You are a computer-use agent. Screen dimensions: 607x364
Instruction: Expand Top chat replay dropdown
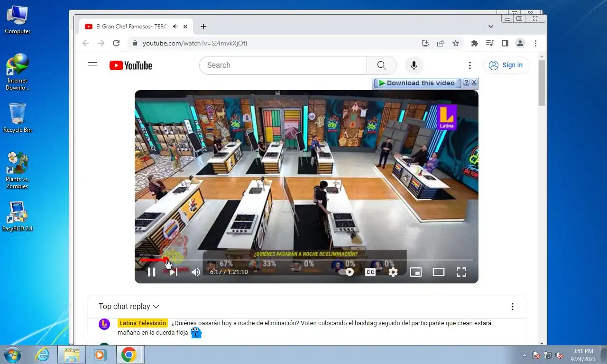point(129,307)
